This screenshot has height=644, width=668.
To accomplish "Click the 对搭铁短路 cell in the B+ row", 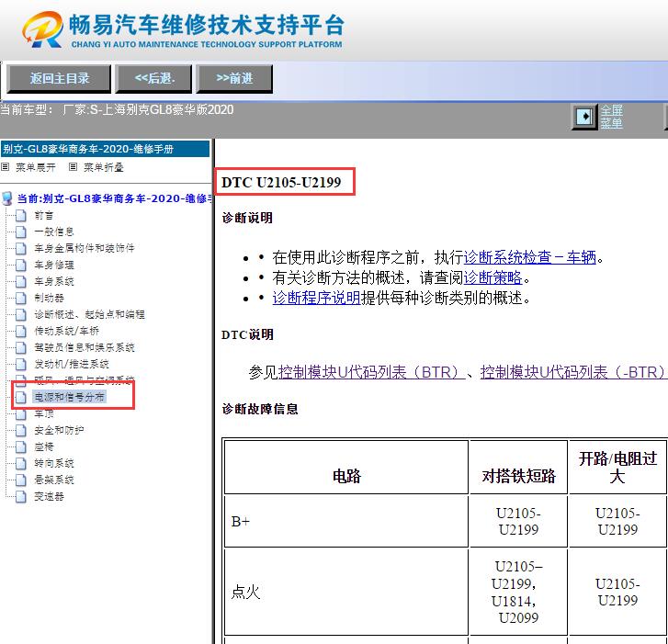I will click(518, 521).
